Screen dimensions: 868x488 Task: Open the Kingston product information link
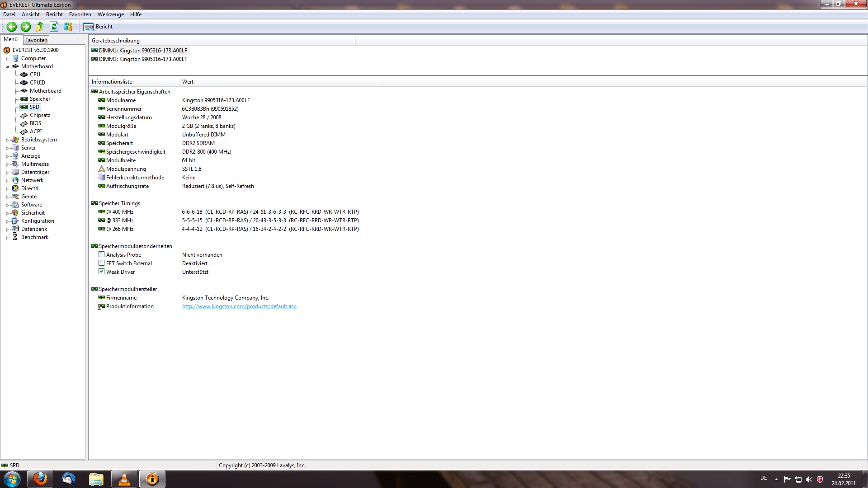click(x=239, y=306)
